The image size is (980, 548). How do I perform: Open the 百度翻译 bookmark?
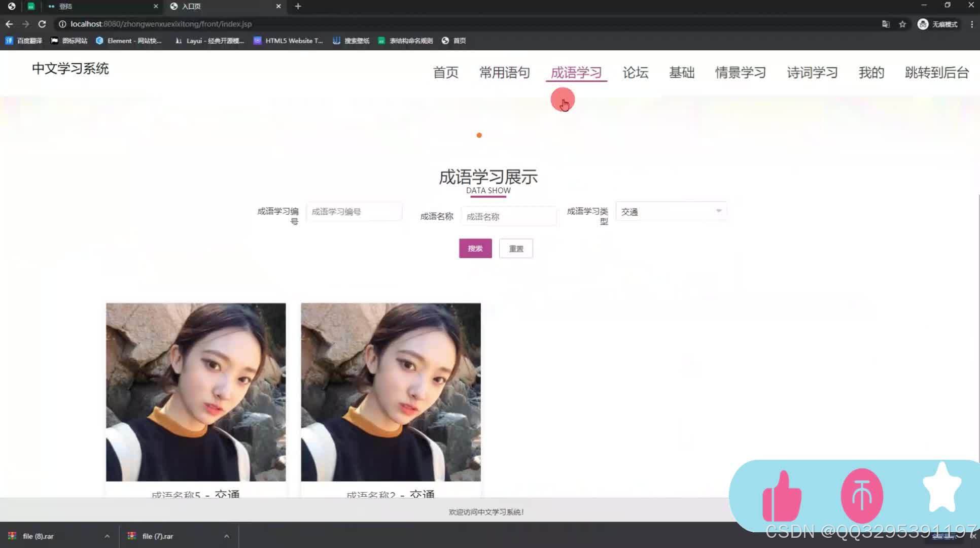(x=23, y=41)
